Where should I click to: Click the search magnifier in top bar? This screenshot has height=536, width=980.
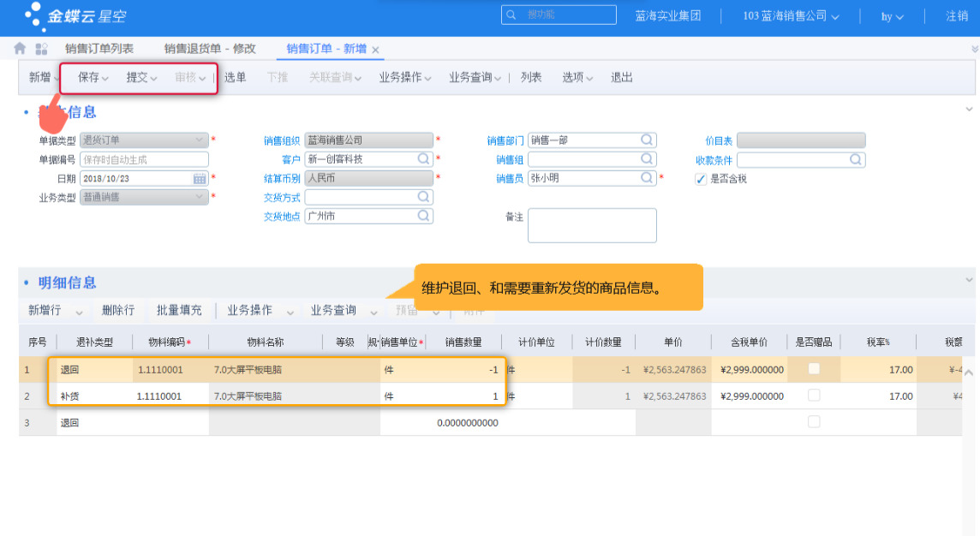tap(511, 15)
